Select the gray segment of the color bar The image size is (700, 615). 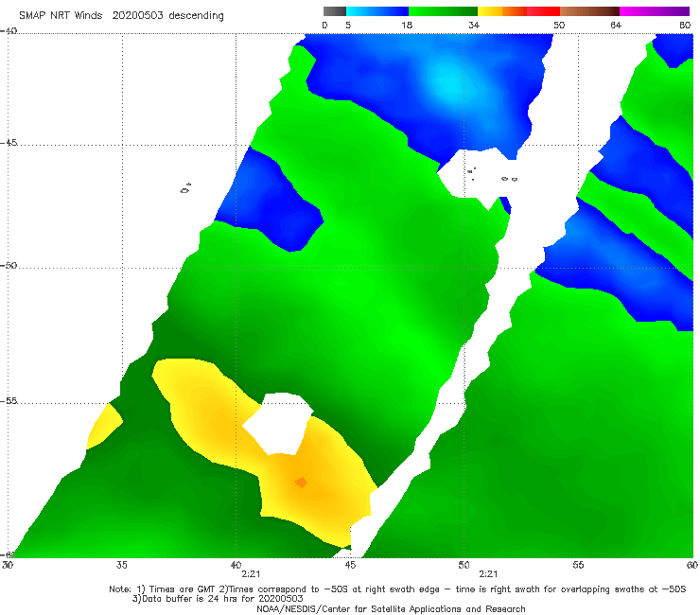(335, 11)
